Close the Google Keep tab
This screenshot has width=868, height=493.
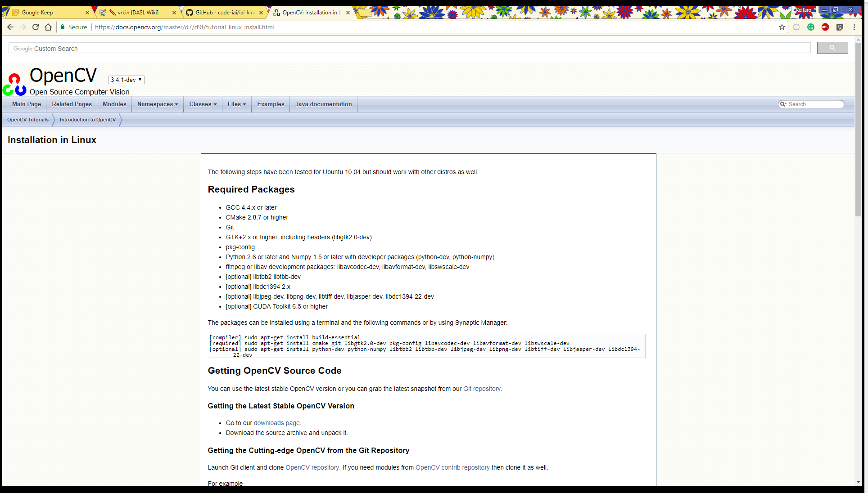pos(87,13)
